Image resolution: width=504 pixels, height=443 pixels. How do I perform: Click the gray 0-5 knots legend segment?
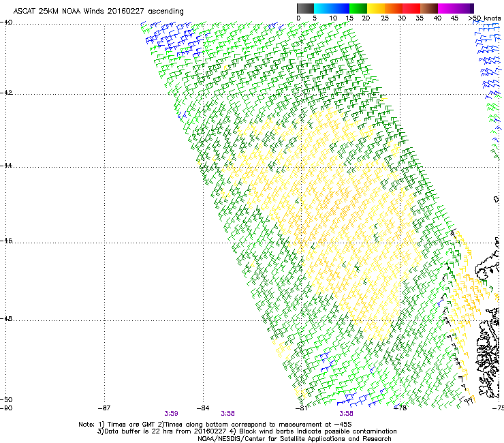tap(305, 8)
